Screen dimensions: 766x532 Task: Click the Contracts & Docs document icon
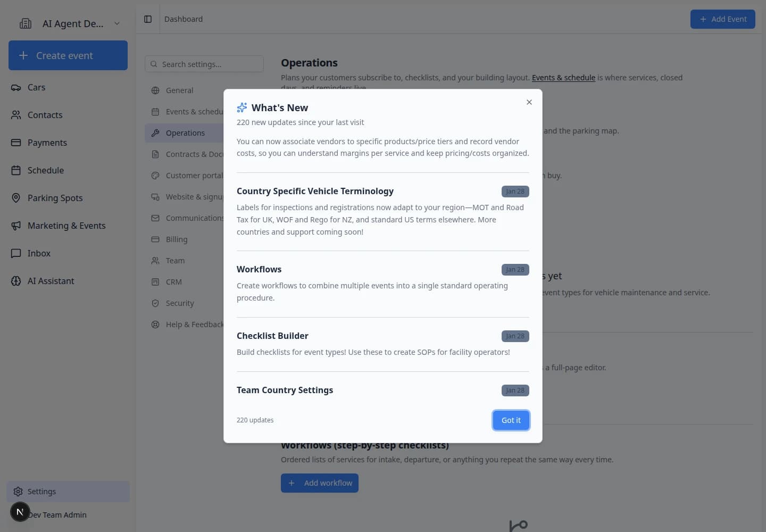(155, 154)
